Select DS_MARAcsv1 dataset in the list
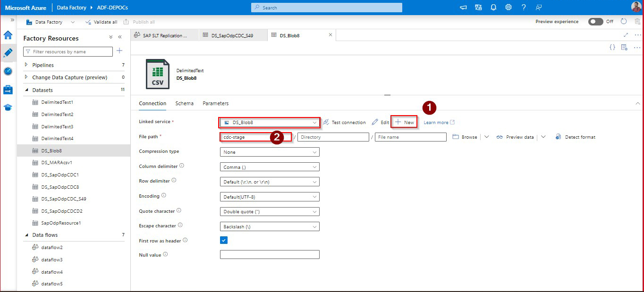The width and height of the screenshot is (644, 292). [57, 162]
